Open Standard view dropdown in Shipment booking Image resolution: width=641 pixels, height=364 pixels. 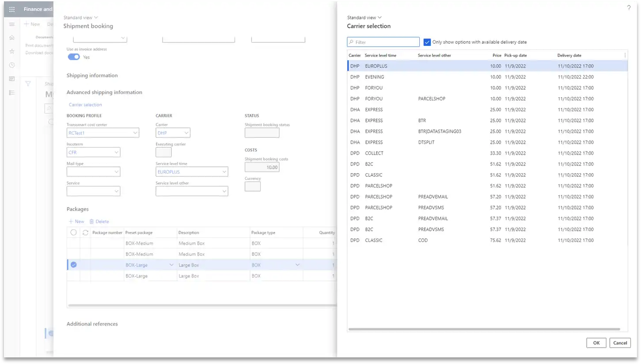(81, 18)
